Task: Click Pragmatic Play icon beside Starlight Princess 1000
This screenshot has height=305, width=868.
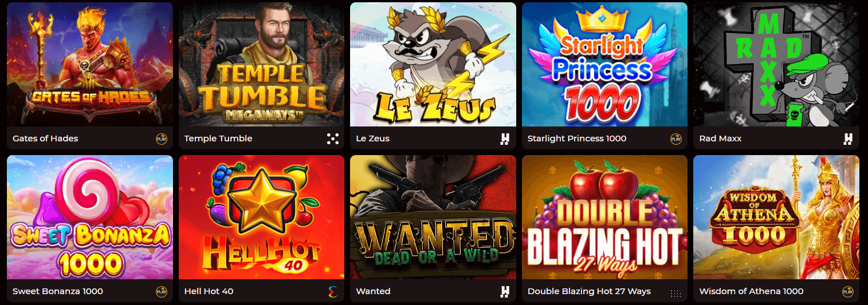Action: 676,138
